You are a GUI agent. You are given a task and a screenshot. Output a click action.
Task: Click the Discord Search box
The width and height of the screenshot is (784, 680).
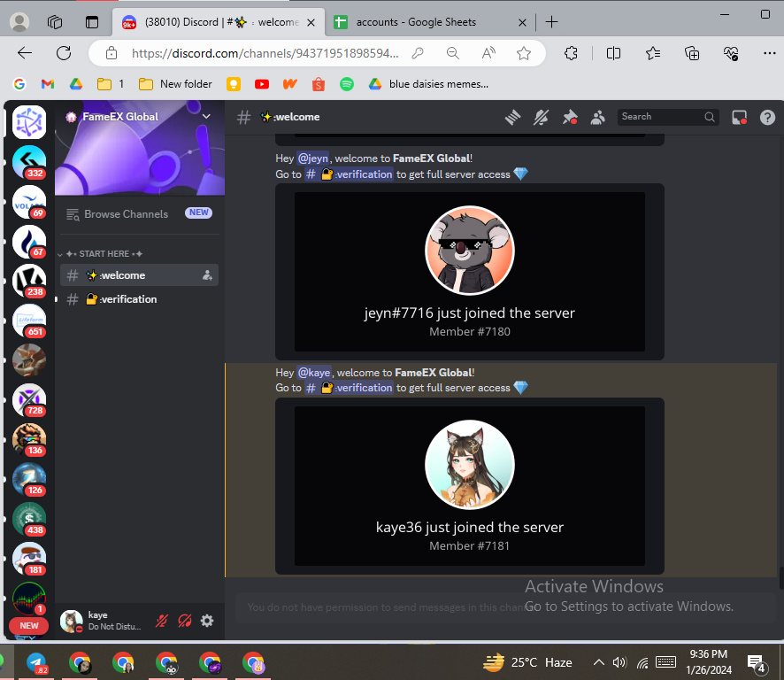[667, 117]
